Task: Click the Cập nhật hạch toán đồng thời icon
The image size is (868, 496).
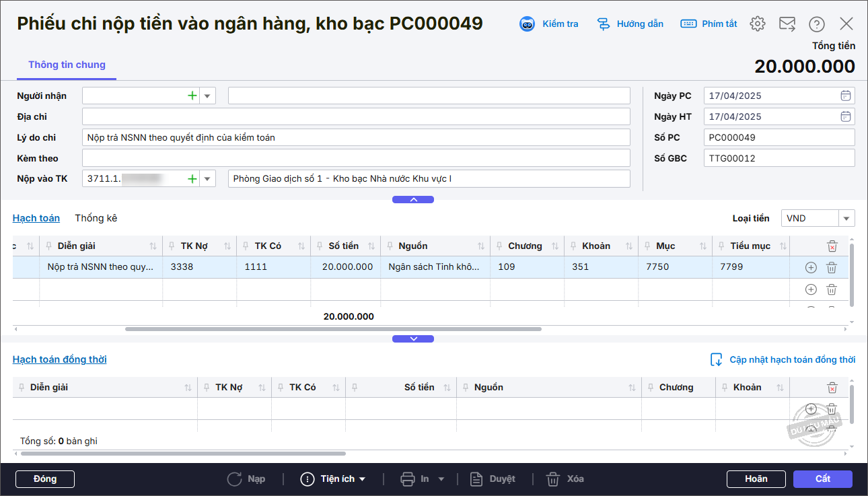Action: coord(717,359)
